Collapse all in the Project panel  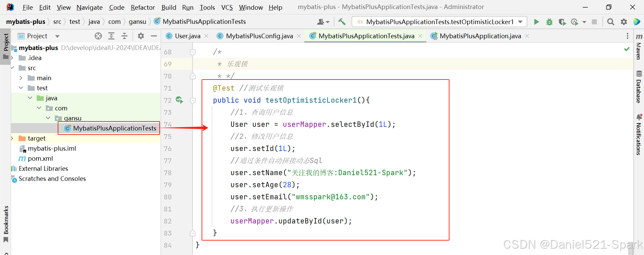click(124, 36)
